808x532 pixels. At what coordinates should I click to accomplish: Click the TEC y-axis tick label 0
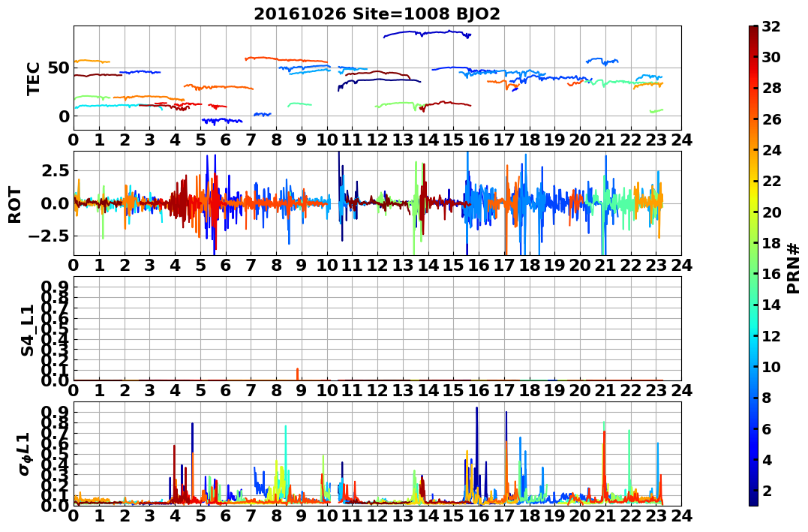click(x=64, y=116)
